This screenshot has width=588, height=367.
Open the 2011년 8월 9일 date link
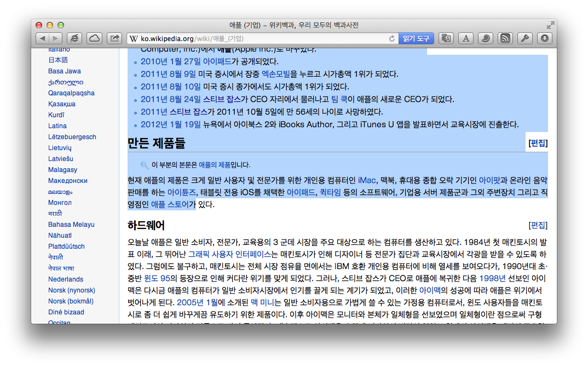(168, 74)
